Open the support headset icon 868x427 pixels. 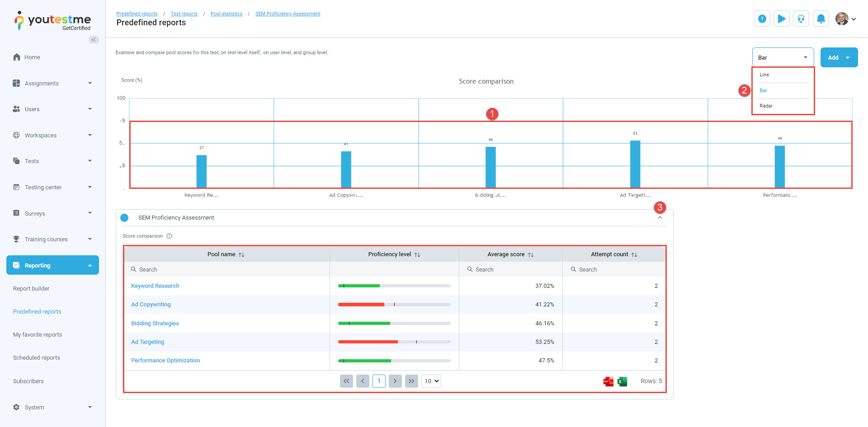801,19
